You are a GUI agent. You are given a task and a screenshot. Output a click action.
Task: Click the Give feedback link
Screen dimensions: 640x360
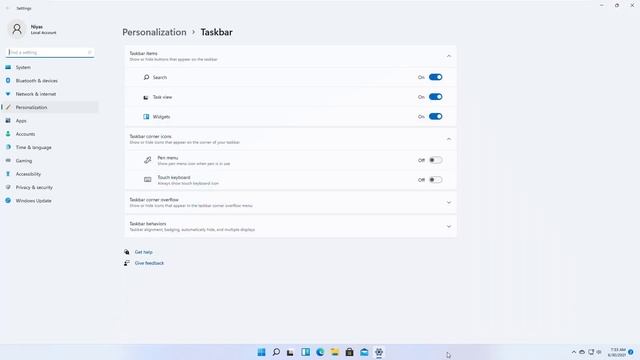pyautogui.click(x=149, y=263)
